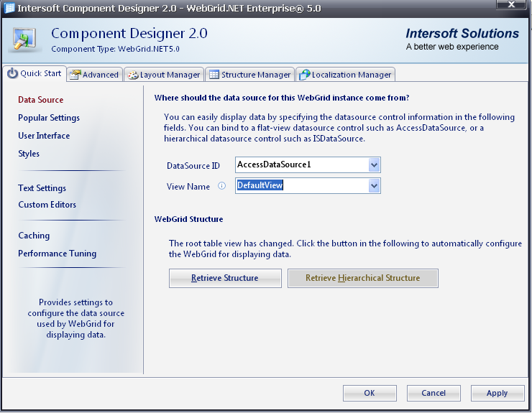Click the Structure Manager grid icon
This screenshot has width=532, height=413.
pos(214,74)
